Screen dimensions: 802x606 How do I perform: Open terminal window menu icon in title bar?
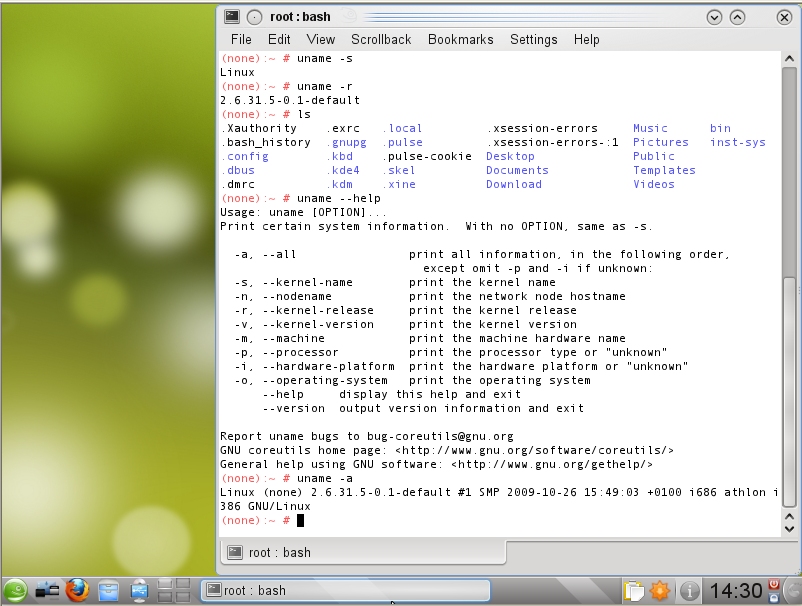pyautogui.click(x=232, y=17)
